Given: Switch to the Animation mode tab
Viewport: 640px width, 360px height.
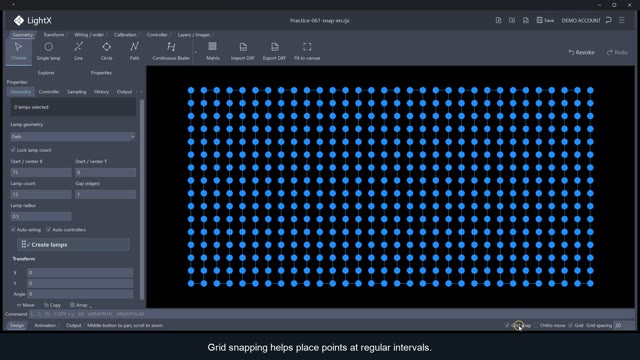Looking at the screenshot, I should [45, 325].
